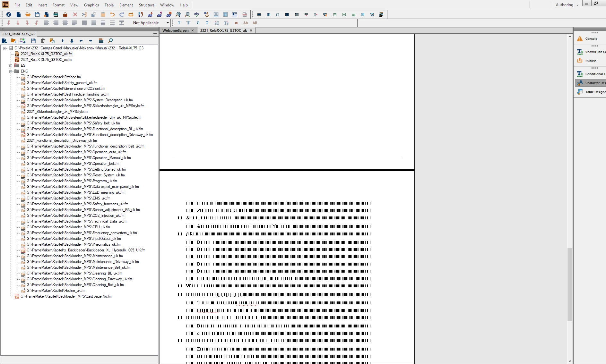Click the document vertical scrollbar thumb

(570, 284)
